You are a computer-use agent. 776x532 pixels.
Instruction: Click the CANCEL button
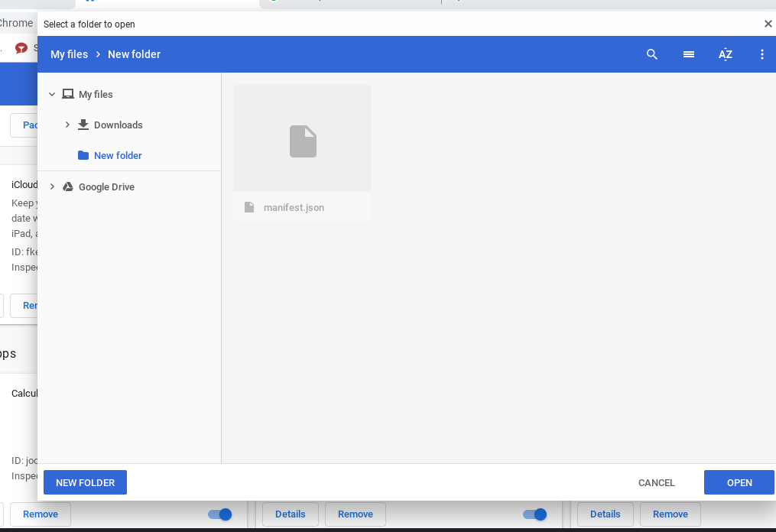(x=656, y=482)
